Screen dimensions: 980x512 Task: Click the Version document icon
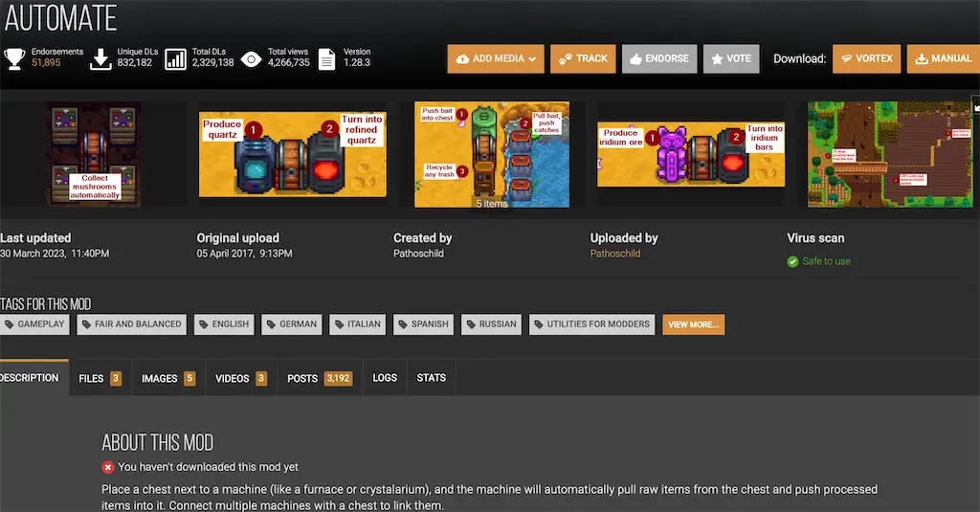(x=327, y=59)
